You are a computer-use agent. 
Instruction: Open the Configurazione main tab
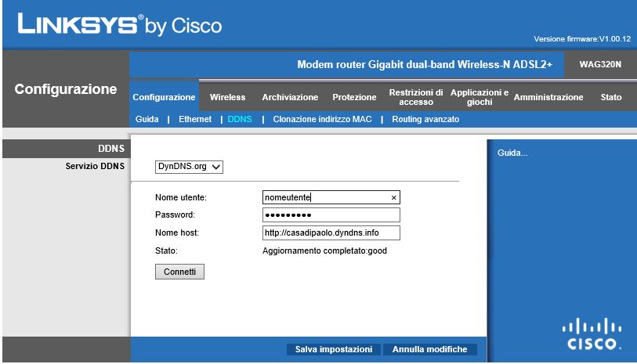pyautogui.click(x=164, y=97)
